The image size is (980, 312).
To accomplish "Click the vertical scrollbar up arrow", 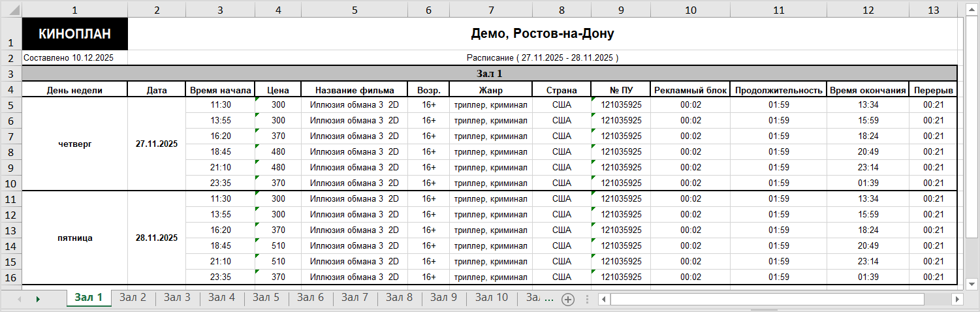I will pos(971,8).
